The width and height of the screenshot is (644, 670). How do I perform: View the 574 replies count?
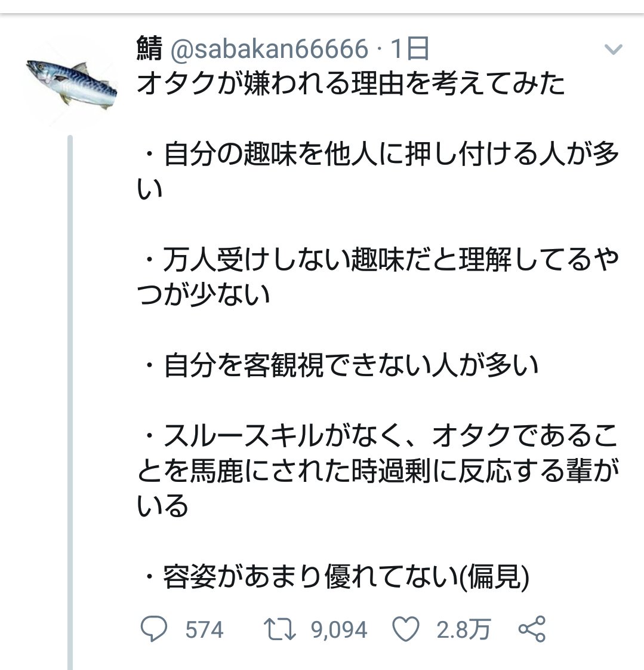(204, 630)
